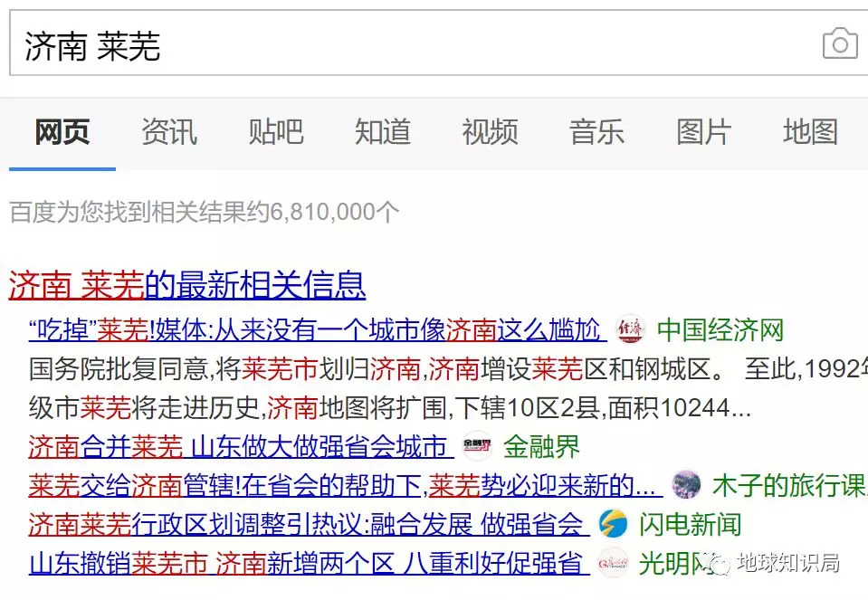The width and height of the screenshot is (868, 600).
Task: Go to the 音乐 tab
Action: (x=596, y=132)
